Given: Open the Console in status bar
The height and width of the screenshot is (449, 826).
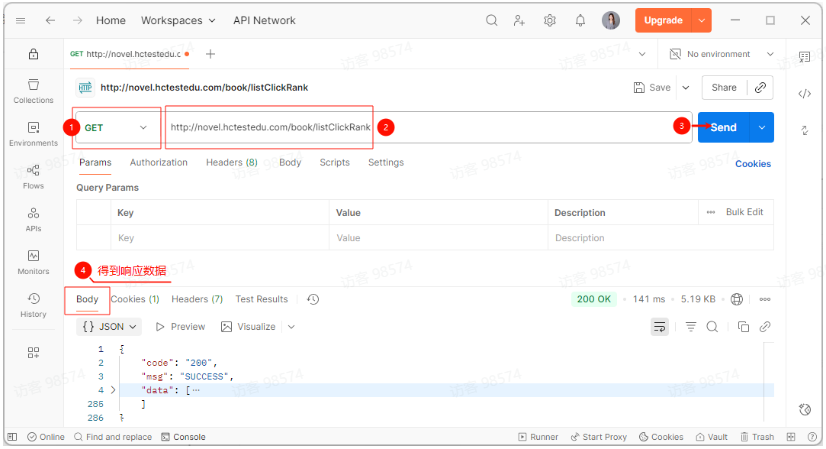Looking at the screenshot, I should 183,437.
